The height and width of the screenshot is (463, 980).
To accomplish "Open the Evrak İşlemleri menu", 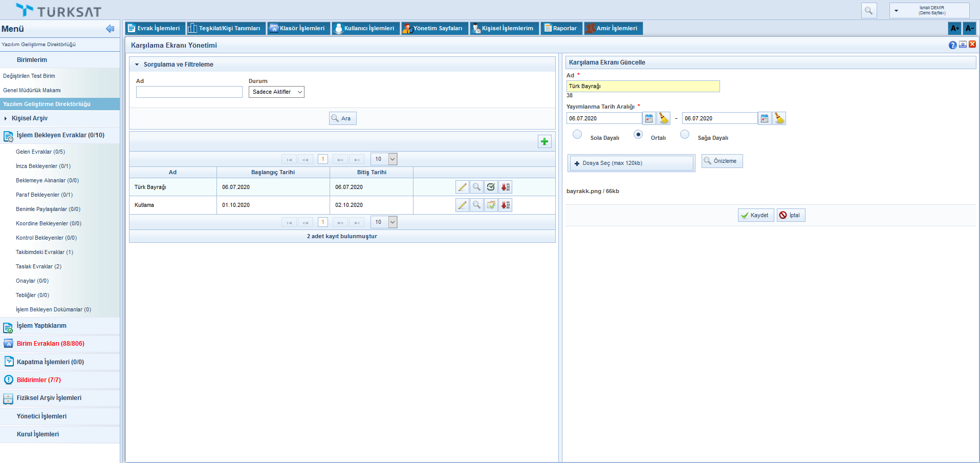I will coord(154,28).
